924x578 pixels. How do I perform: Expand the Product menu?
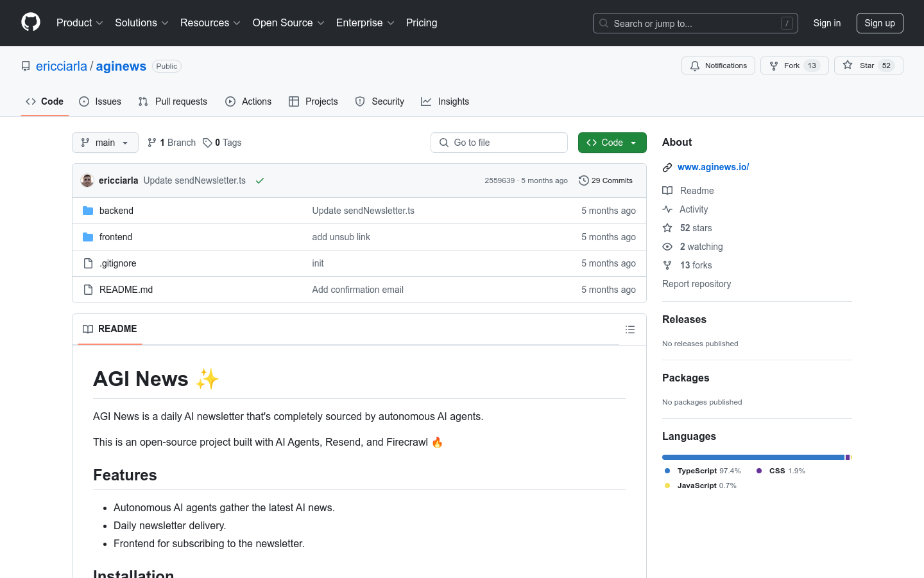80,22
